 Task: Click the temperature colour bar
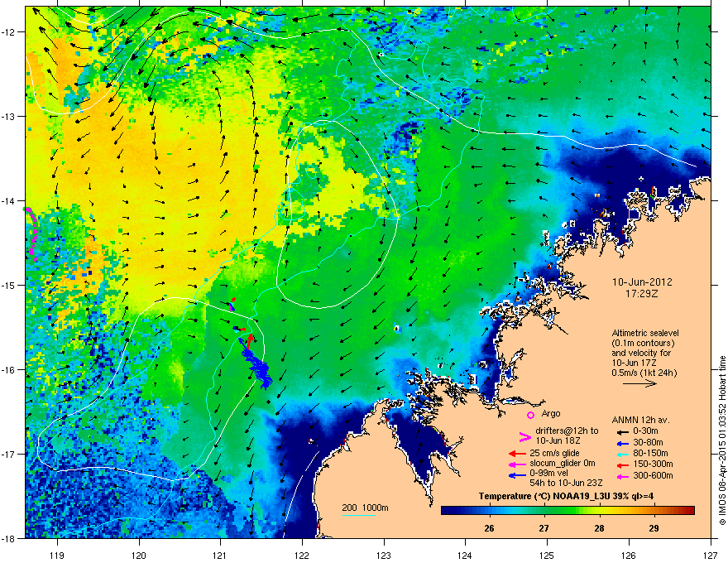(568, 511)
